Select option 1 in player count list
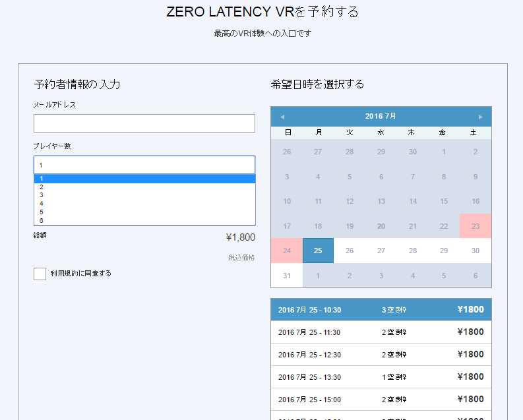The height and width of the screenshot is (420, 523). click(x=144, y=179)
